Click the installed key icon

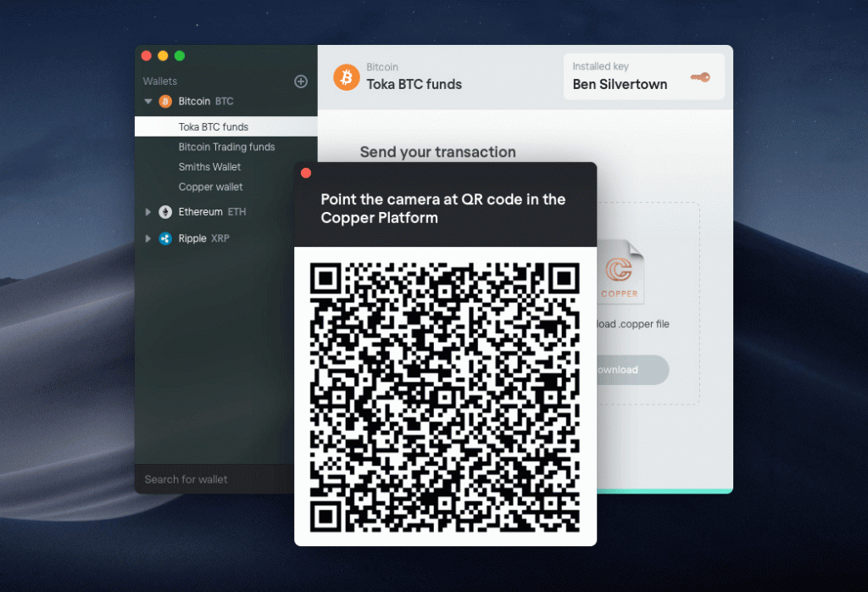(x=699, y=77)
